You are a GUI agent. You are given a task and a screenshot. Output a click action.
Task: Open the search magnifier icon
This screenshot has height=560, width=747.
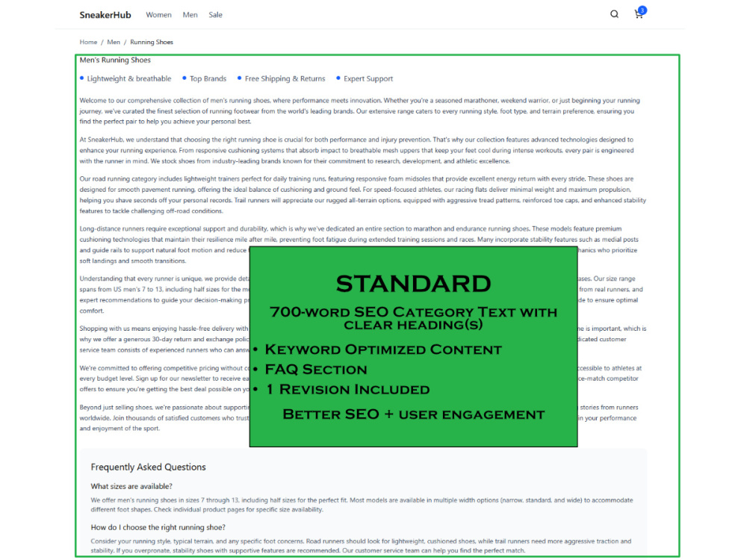614,14
